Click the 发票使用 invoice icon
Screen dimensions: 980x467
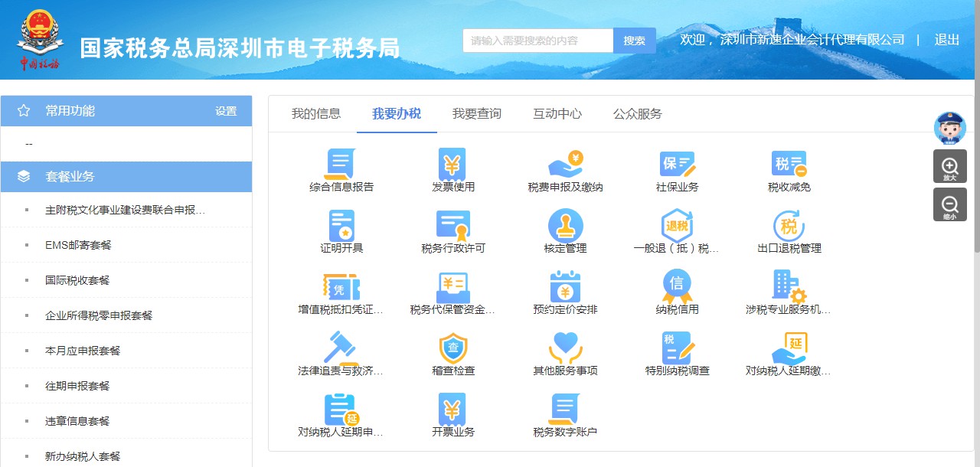click(x=452, y=164)
